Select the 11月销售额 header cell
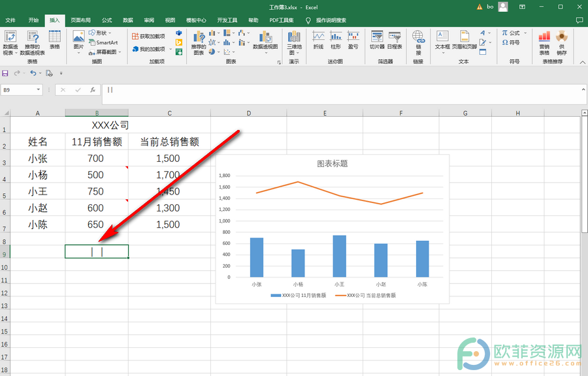This screenshot has width=588, height=376. (97, 142)
